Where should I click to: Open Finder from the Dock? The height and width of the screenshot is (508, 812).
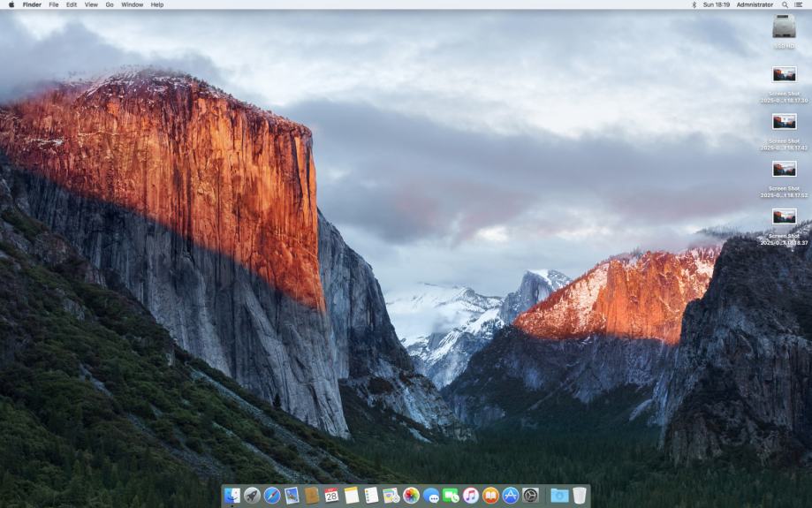pos(232,496)
